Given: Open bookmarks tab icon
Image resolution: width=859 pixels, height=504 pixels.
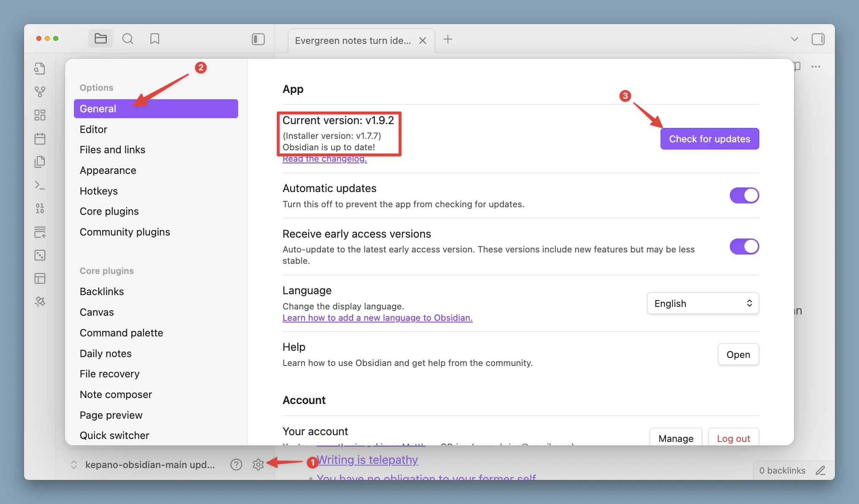Looking at the screenshot, I should point(155,39).
